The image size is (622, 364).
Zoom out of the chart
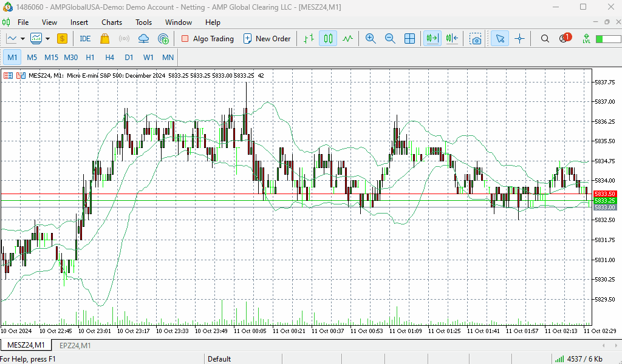(390, 38)
